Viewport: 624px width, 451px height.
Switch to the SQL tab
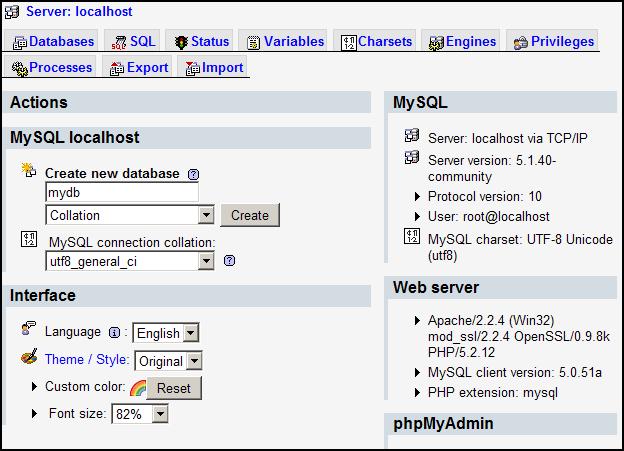[133, 41]
